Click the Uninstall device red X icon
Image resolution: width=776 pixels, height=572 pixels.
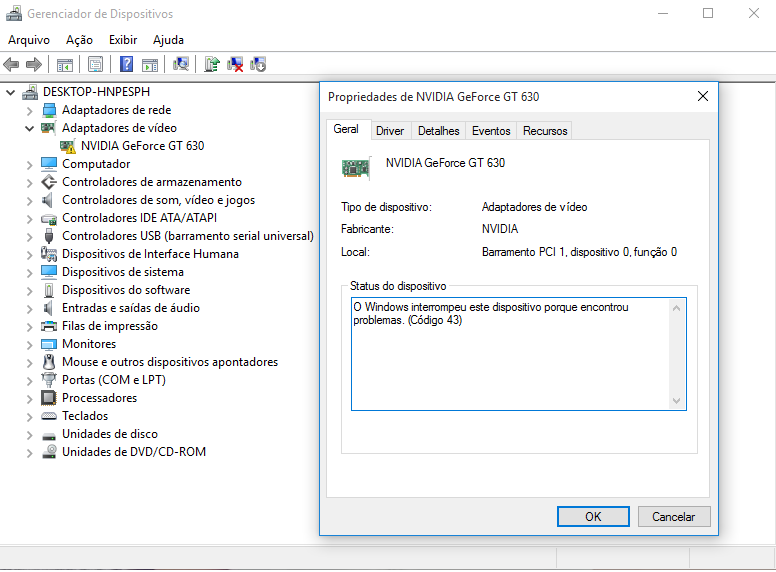tap(235, 64)
